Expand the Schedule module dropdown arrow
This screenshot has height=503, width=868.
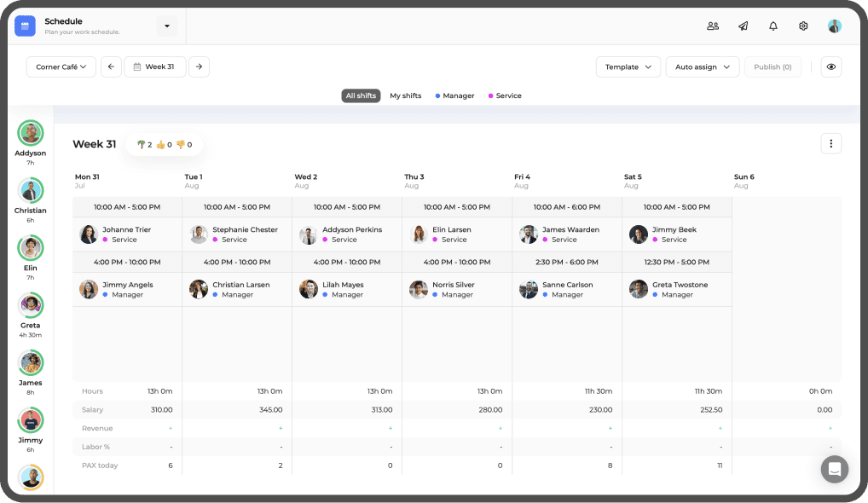167,26
